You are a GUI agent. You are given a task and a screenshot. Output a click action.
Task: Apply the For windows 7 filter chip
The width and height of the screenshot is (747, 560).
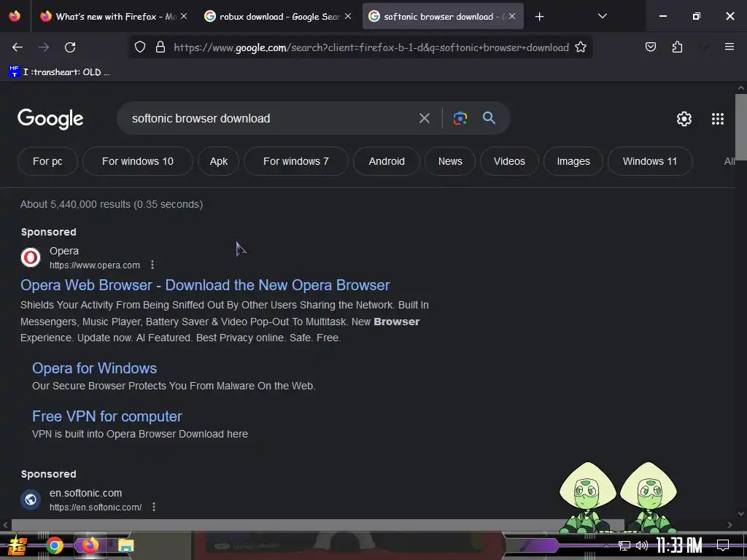tap(296, 161)
